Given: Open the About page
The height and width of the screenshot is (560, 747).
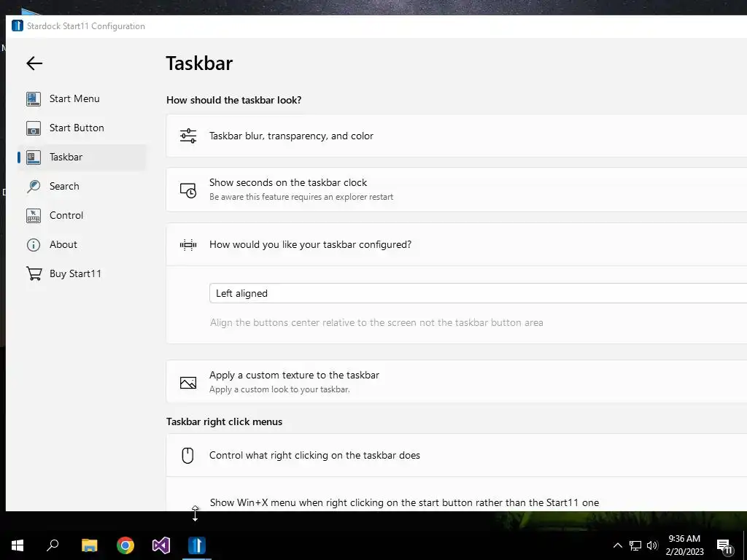Looking at the screenshot, I should 82,245.
